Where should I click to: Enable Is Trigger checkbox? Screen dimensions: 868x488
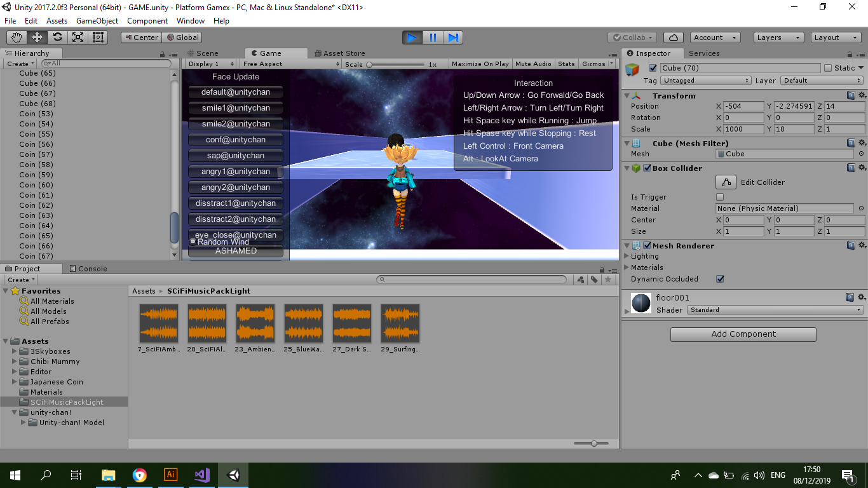pyautogui.click(x=720, y=197)
